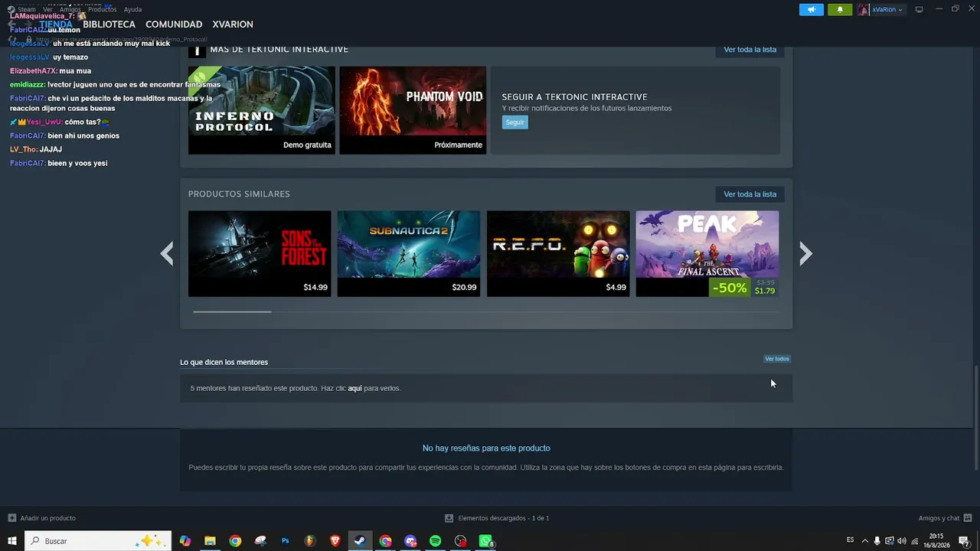
Task: Open FL Studio from the taskbar
Action: pos(310,541)
